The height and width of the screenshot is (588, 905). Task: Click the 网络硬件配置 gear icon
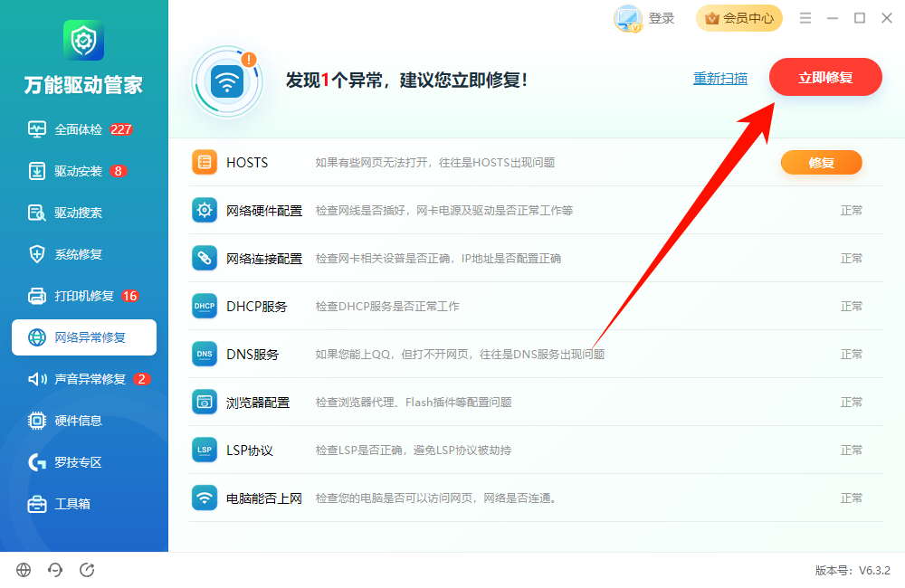point(205,210)
